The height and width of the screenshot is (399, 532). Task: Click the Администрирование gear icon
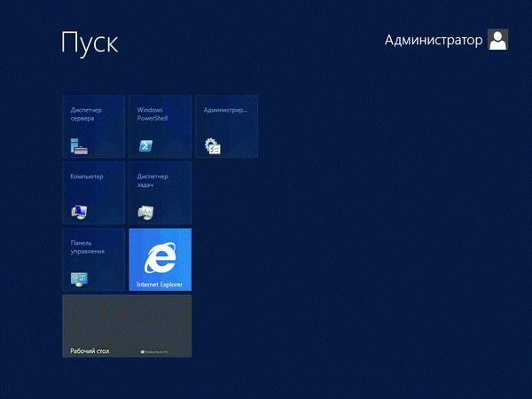(212, 146)
